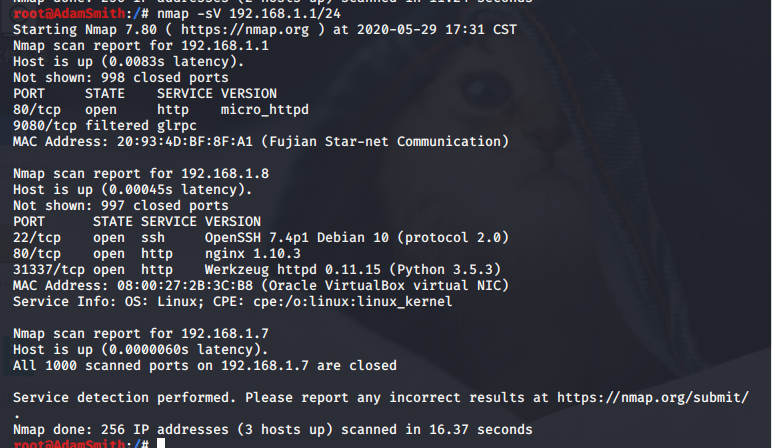Click the cpe:/o:linux:linux_kernel text
The width and height of the screenshot is (772, 448).
tap(353, 302)
